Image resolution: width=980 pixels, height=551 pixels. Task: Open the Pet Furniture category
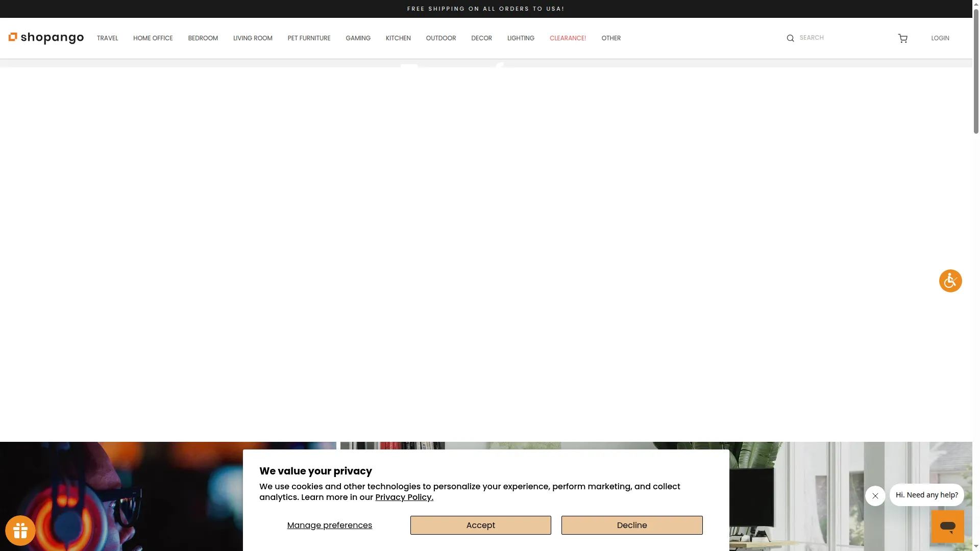tap(309, 38)
